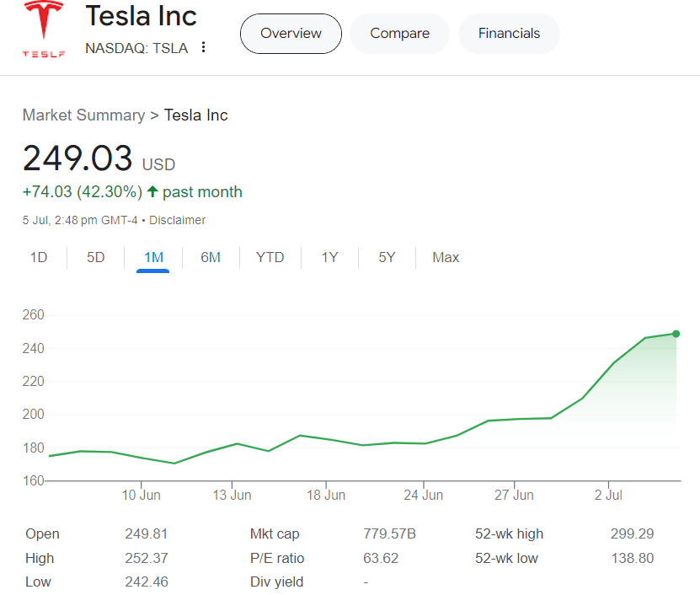Image resolution: width=700 pixels, height=595 pixels.
Task: Select the 1D time range
Action: coord(39,258)
